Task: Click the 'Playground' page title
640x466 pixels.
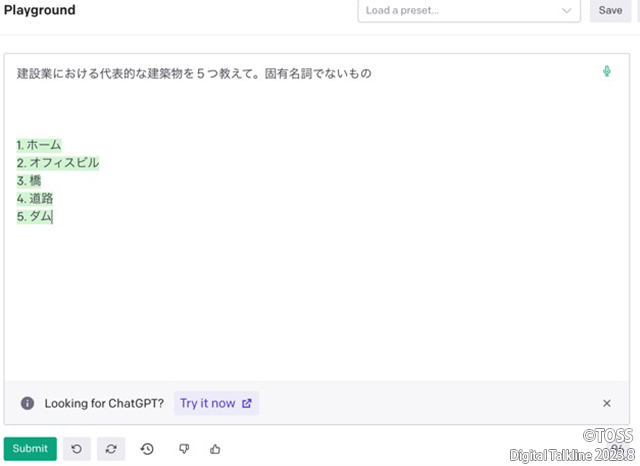Action: (39, 11)
